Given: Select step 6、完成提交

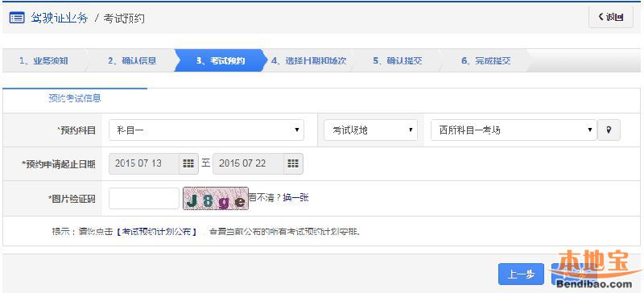Looking at the screenshot, I should click(x=486, y=61).
